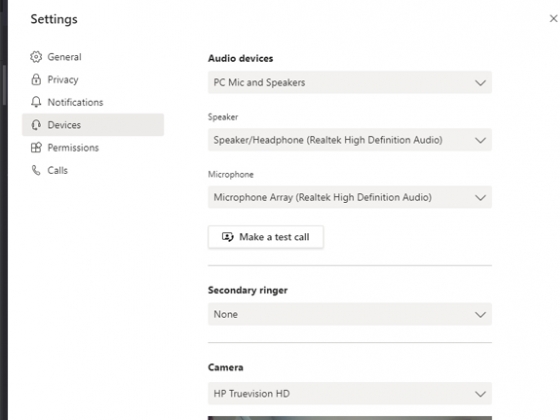Expand the Secondary ringer dropdown
Image resolution: width=560 pixels, height=420 pixels.
(350, 314)
